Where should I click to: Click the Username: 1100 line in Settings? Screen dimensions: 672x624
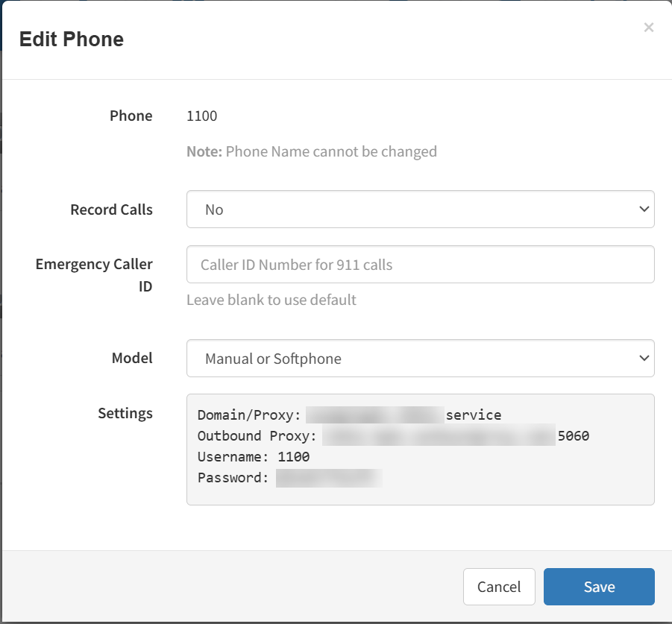(254, 456)
